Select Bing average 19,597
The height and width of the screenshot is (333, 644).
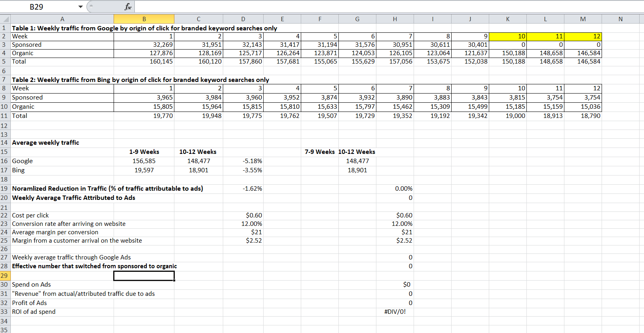[x=144, y=170]
